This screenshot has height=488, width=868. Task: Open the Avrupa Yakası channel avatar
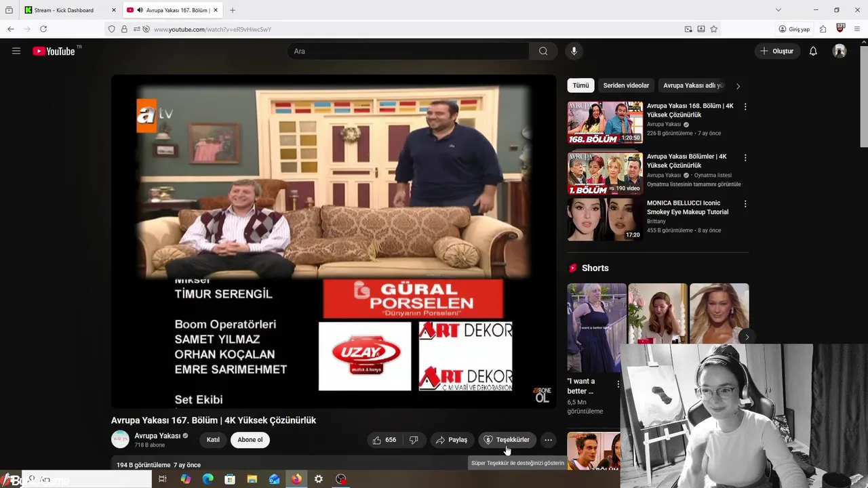click(x=120, y=439)
